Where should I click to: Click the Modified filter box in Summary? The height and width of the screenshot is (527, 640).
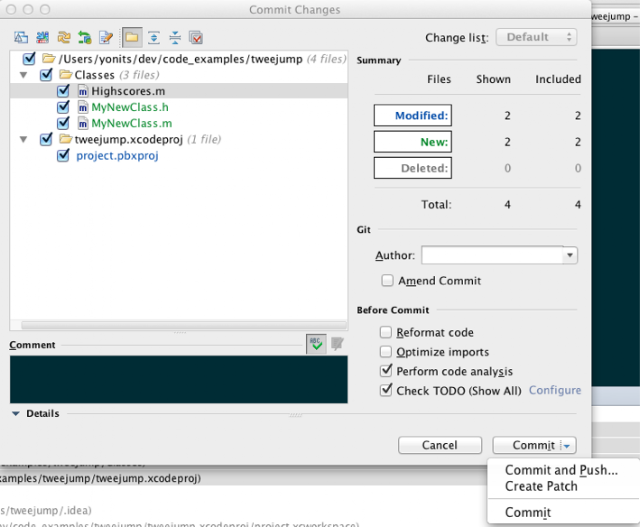click(x=413, y=116)
